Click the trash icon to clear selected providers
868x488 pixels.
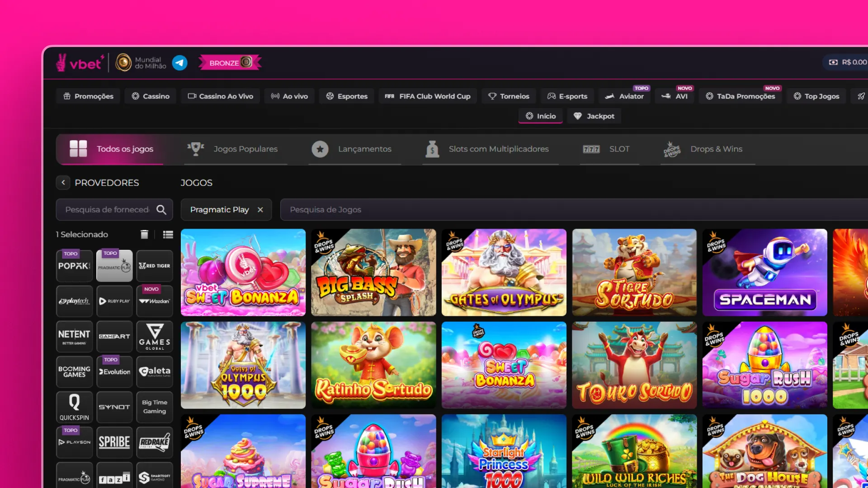[144, 234]
